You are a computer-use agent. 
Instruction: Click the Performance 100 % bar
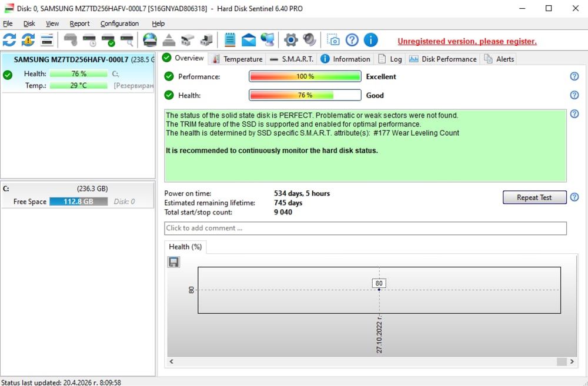[x=305, y=76]
